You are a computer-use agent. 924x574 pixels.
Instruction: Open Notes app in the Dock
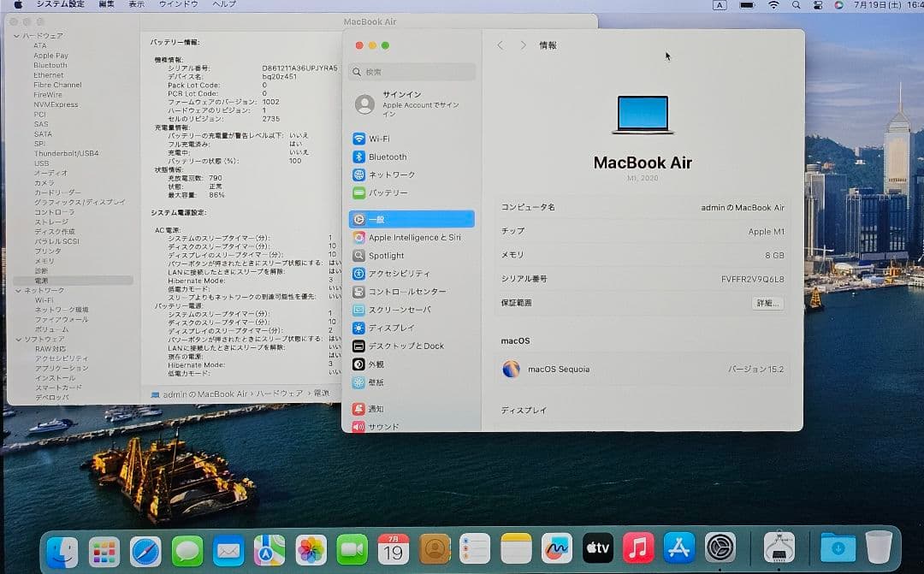516,548
